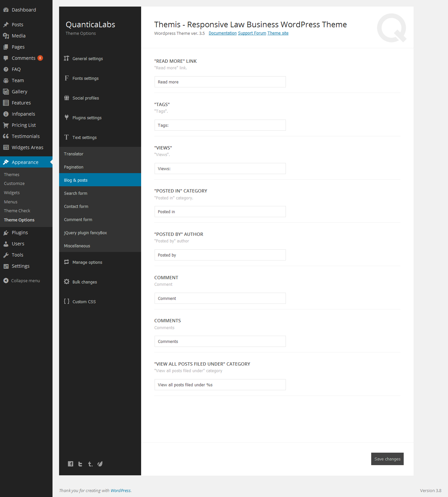Open the Translator text settings section
Viewport: 448px width, 497px height.
100,154
